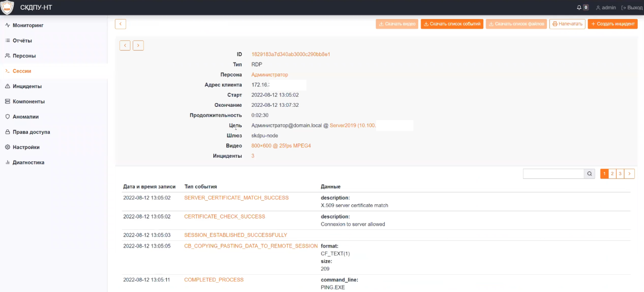Open the admin user profile
Screen dimensions: 644x292
(x=606, y=8)
